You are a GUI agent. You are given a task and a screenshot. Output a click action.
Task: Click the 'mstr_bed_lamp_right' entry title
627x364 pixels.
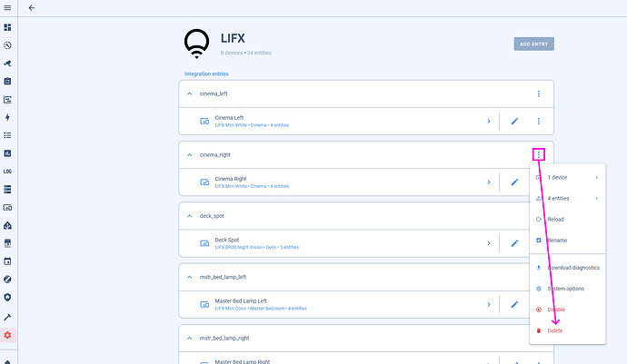224,338
